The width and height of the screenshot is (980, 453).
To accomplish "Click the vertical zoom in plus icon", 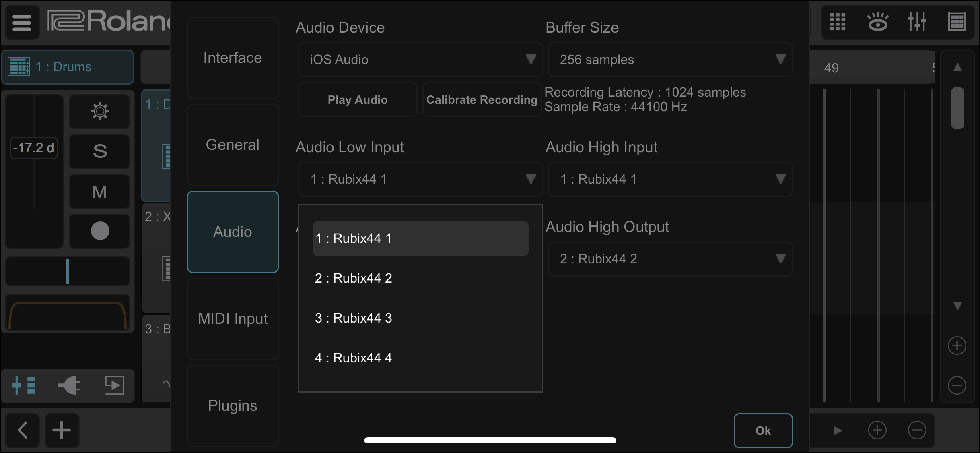I will (957, 346).
